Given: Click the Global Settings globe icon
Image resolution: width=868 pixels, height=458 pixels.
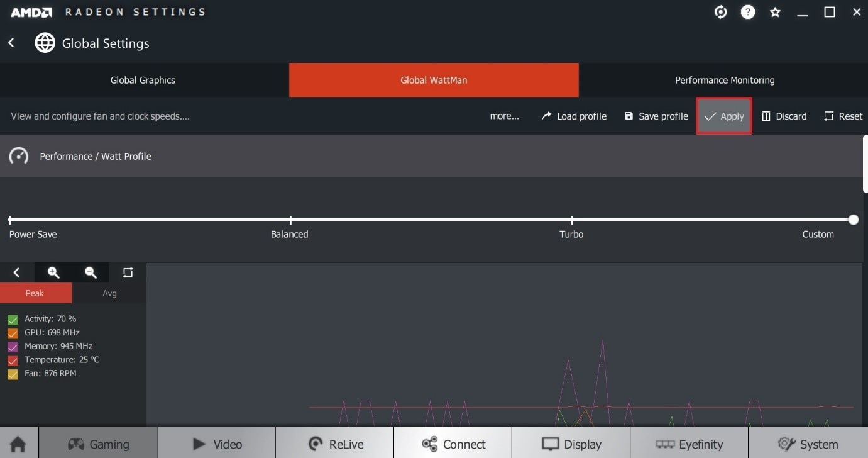Looking at the screenshot, I should 45,43.
